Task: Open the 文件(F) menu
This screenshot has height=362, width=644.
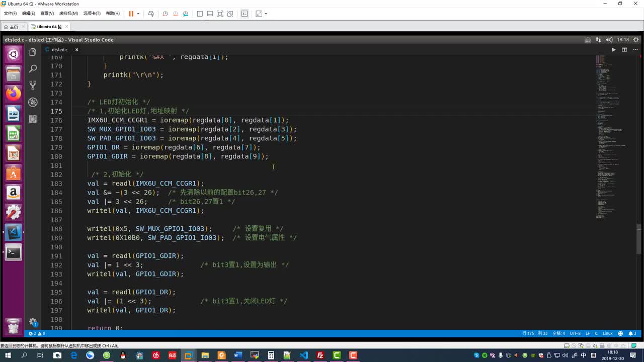Action: point(10,14)
